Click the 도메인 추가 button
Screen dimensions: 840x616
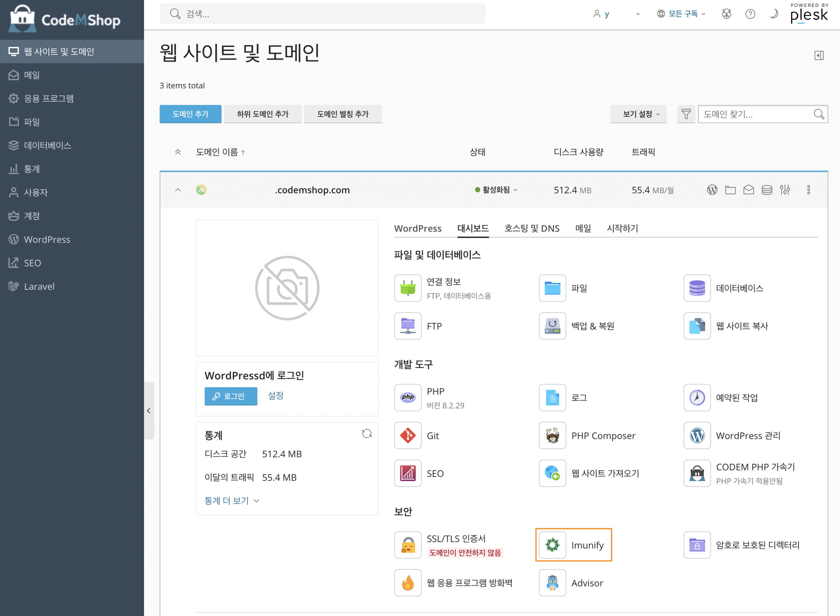pos(190,114)
